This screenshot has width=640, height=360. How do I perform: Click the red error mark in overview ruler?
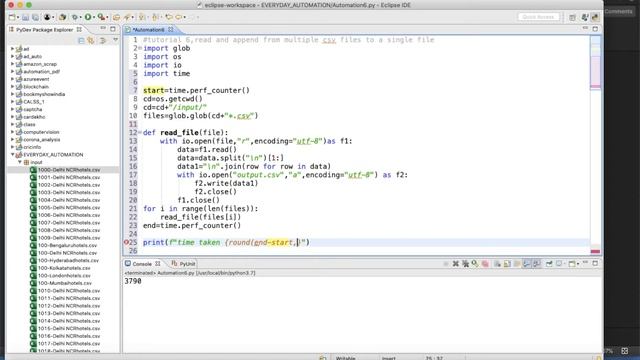point(596,251)
